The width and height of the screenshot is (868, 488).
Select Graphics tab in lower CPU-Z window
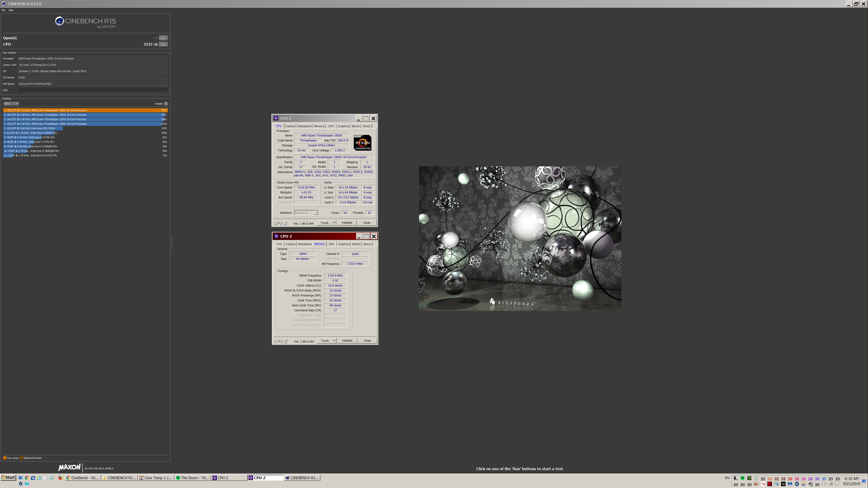[344, 244]
